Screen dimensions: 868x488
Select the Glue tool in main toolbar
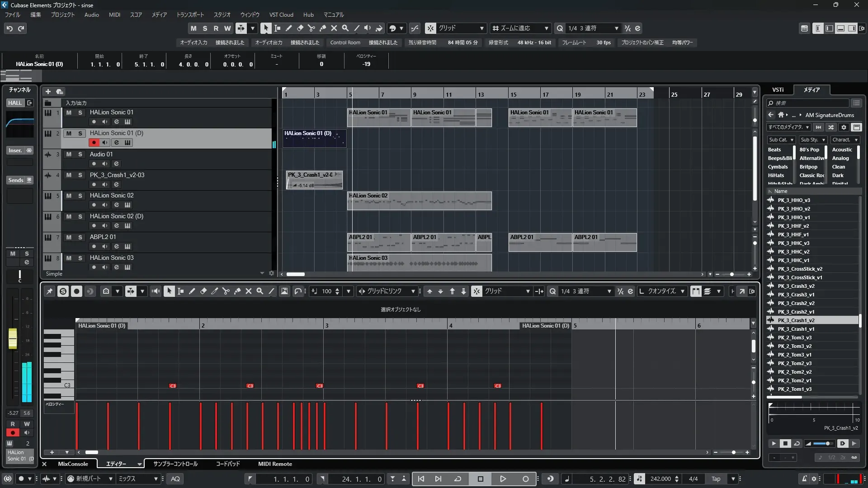tap(322, 28)
